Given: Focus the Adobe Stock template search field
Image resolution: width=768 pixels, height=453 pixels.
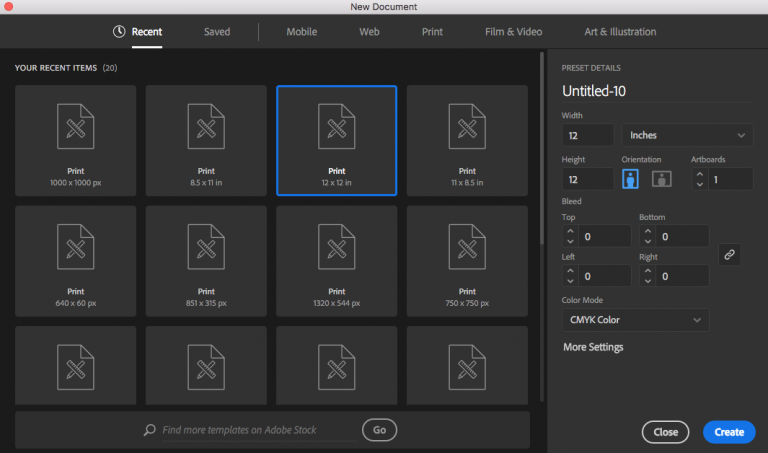Looking at the screenshot, I should pyautogui.click(x=259, y=430).
